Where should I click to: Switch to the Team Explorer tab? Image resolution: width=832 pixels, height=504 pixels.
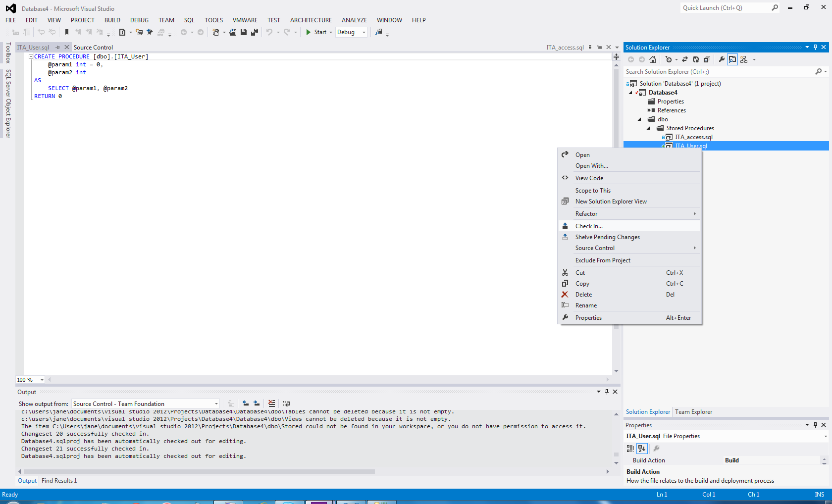point(693,412)
